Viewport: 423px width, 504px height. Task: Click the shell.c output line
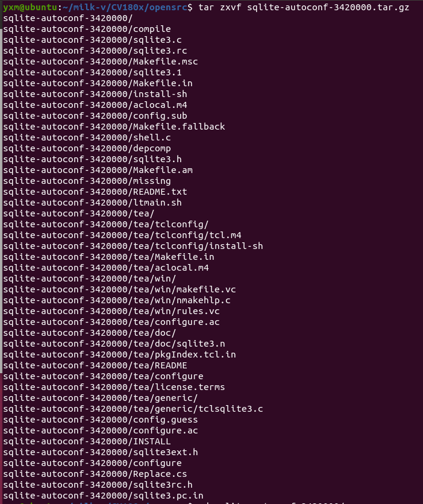(x=87, y=137)
